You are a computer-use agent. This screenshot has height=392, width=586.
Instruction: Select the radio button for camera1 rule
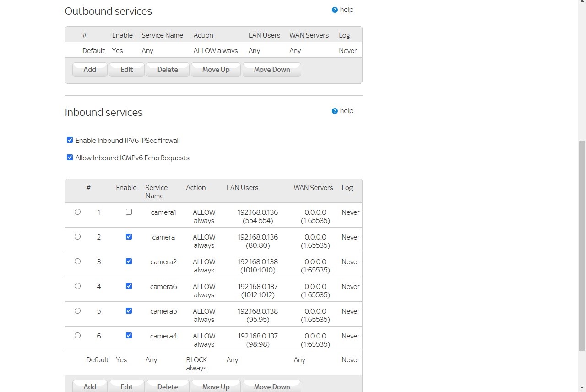pos(77,212)
